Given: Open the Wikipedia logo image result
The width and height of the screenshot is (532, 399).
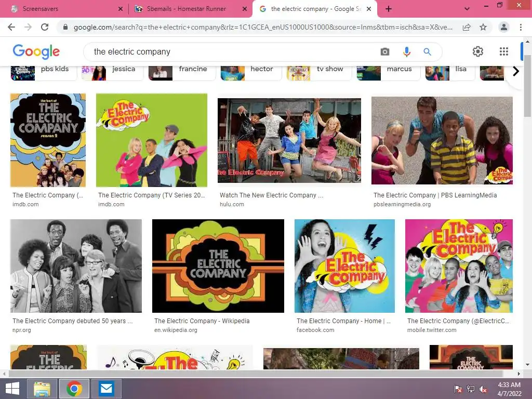Looking at the screenshot, I should [218, 265].
